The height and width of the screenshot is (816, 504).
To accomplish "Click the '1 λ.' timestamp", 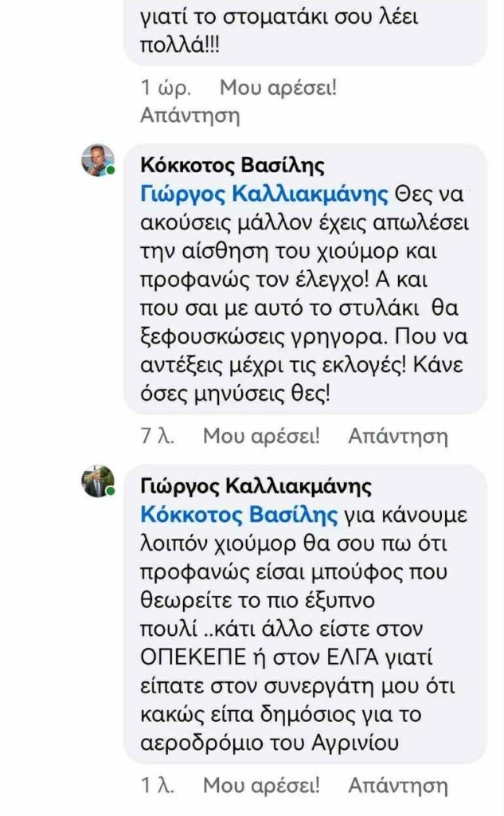I will click(157, 786).
